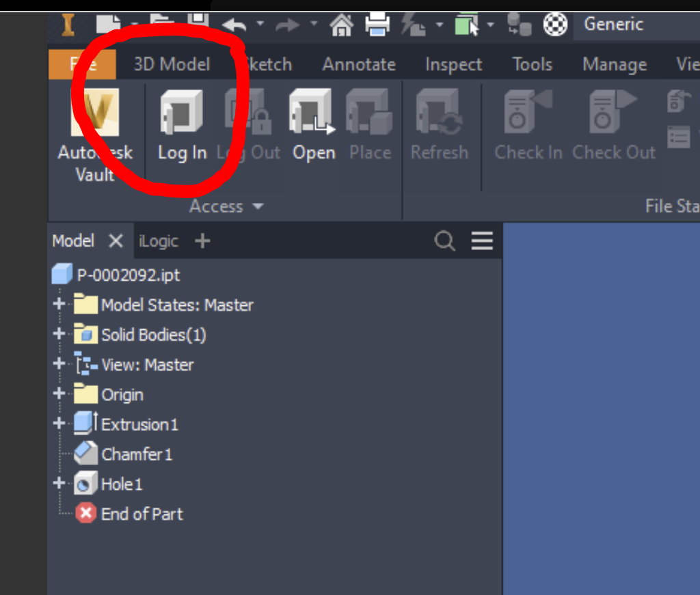Open the File menu
This screenshot has width=700, height=595.
pyautogui.click(x=82, y=64)
